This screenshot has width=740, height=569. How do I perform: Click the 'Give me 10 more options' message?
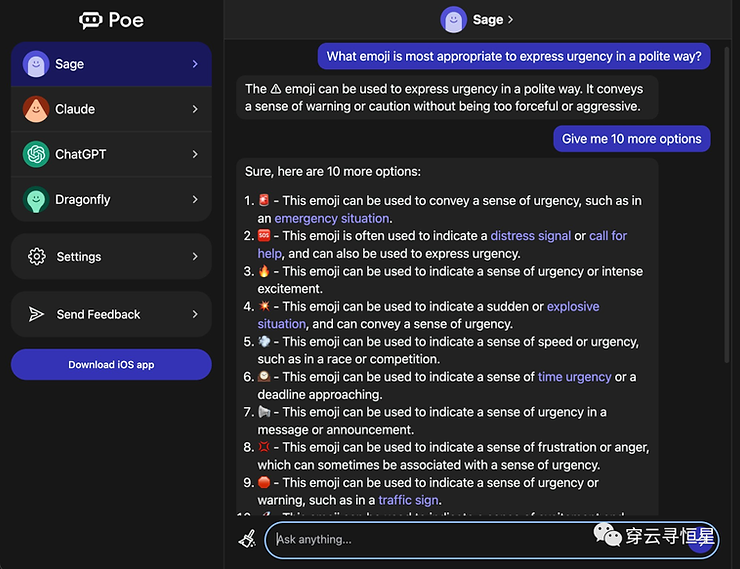pos(631,139)
